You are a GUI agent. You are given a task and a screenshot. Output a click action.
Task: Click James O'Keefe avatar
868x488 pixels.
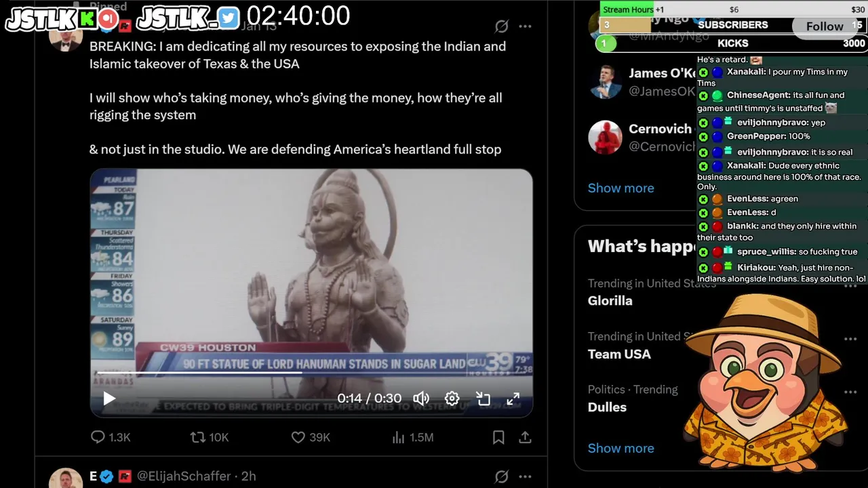click(x=605, y=81)
